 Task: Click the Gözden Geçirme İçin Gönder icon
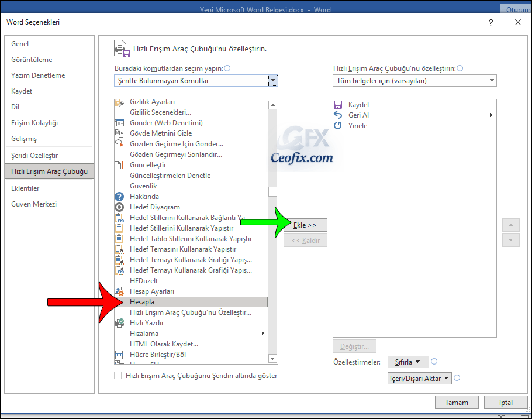coord(119,144)
